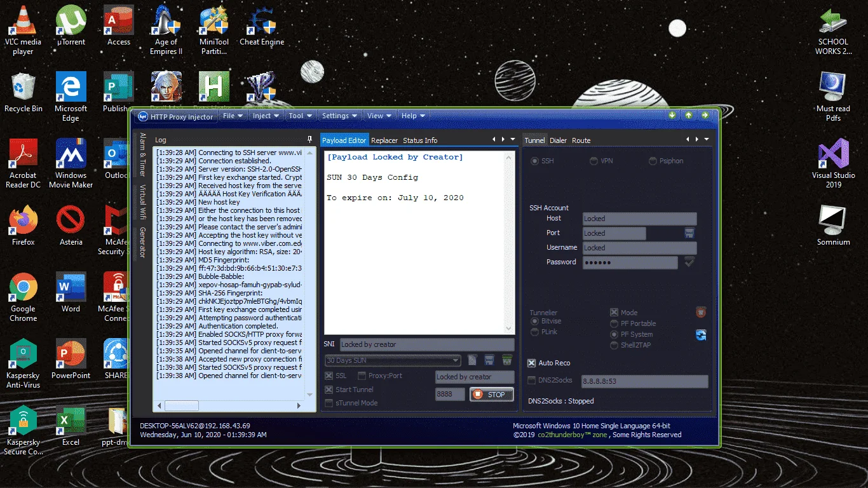
Task: Click the green trash icon beside config dropdown
Action: click(x=507, y=360)
